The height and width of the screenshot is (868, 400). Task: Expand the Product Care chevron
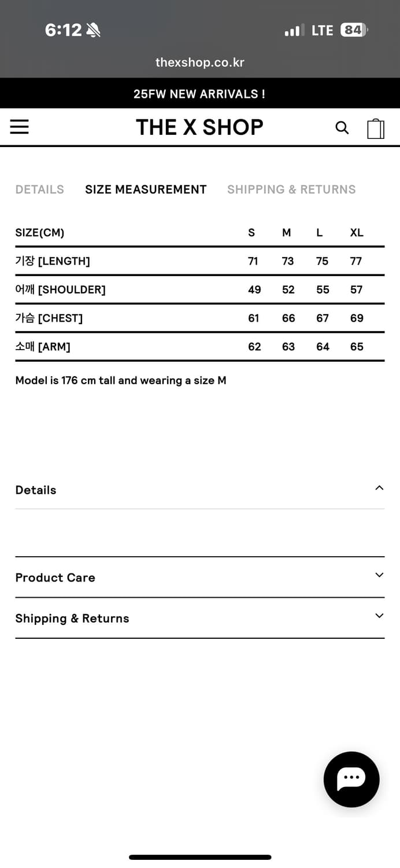click(379, 575)
